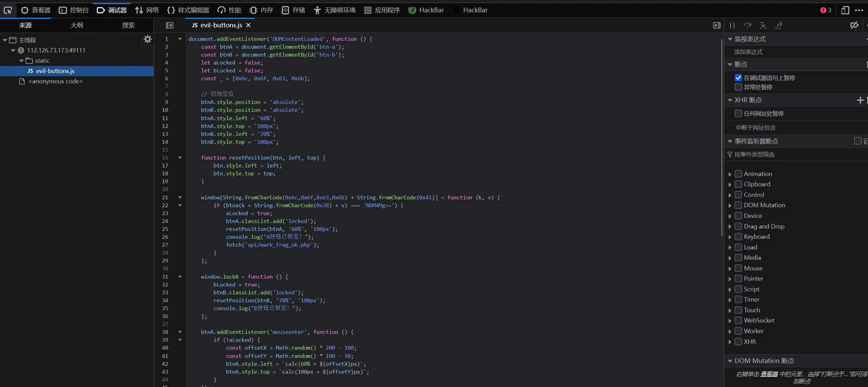Switch to the 性能 performance tab
Viewport: 868px width, 387px height.
click(229, 10)
